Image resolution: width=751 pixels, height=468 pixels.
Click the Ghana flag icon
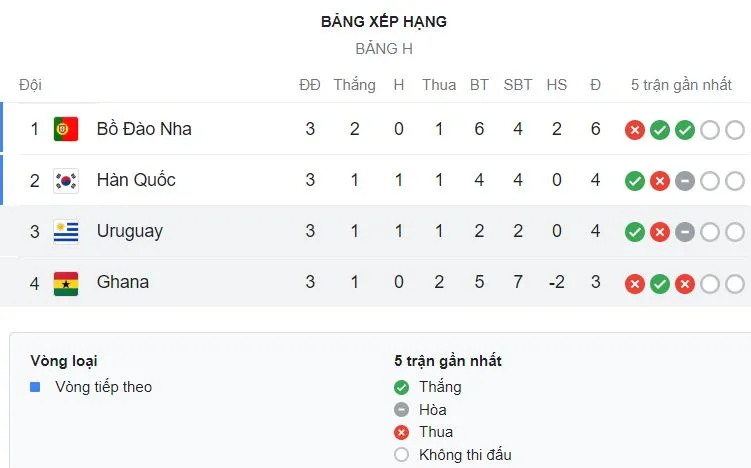[66, 283]
